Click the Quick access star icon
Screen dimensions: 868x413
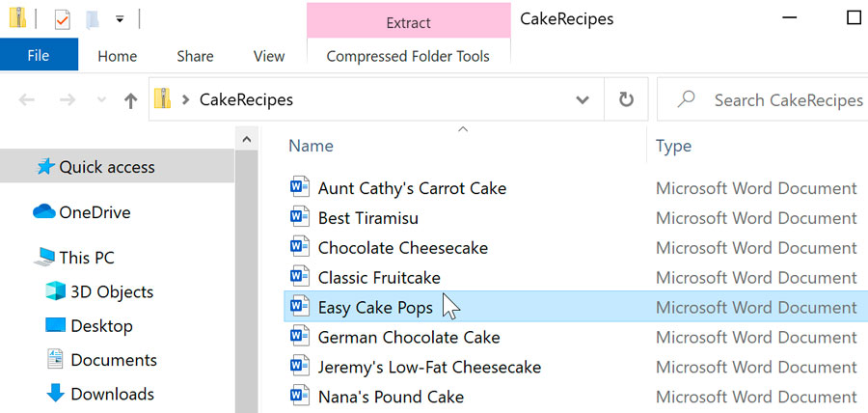[x=45, y=167]
